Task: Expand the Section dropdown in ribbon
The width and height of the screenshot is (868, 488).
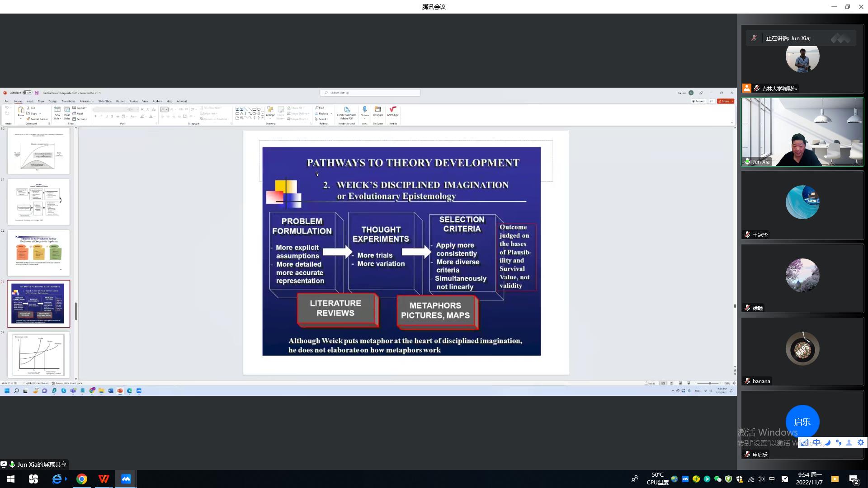Action: tap(80, 119)
